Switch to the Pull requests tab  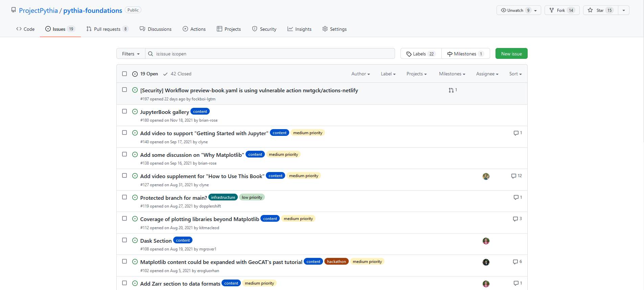[107, 29]
